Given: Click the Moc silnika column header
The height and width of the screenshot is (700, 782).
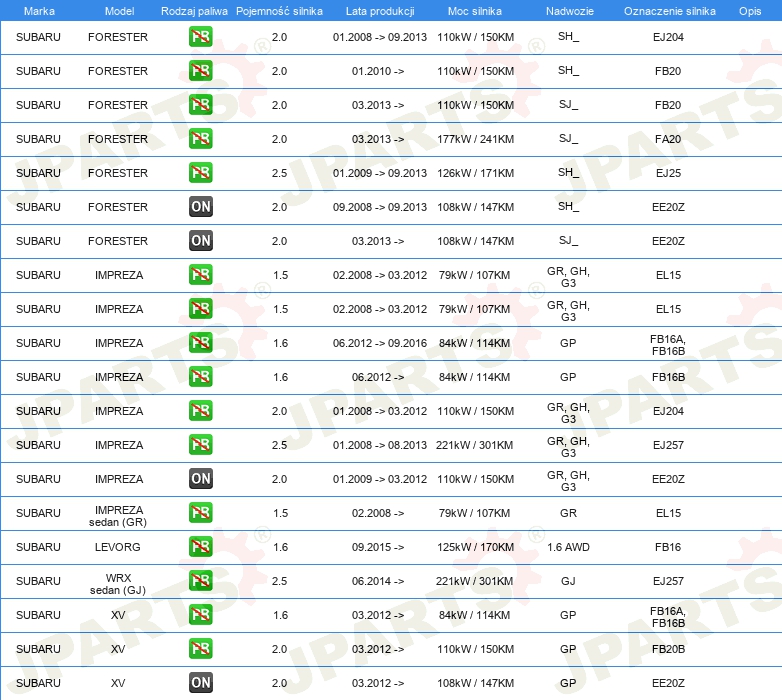Looking at the screenshot, I should click(475, 11).
